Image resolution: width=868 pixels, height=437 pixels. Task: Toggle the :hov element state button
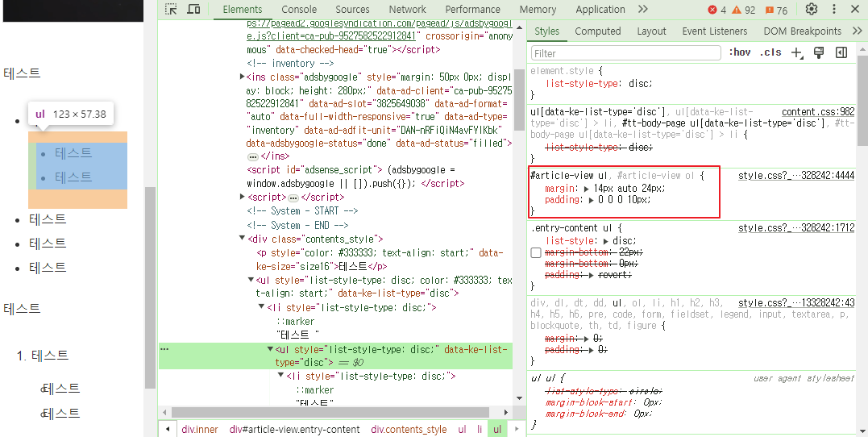(739, 52)
